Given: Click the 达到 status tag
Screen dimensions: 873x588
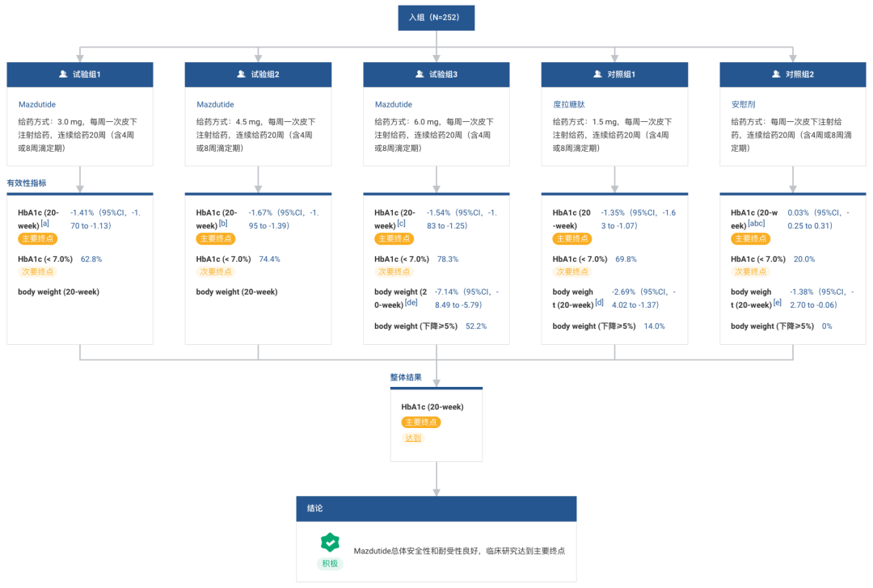Looking at the screenshot, I should 413,438.
